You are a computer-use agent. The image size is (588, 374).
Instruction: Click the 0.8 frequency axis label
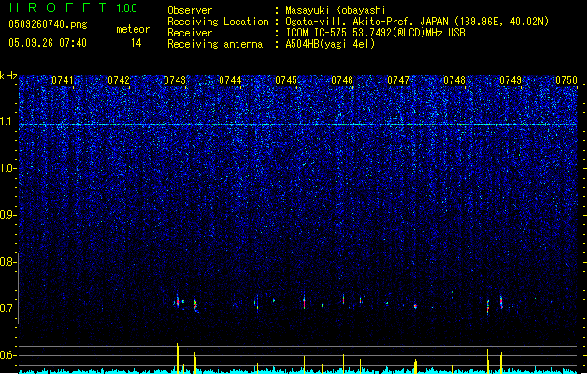coord(7,262)
